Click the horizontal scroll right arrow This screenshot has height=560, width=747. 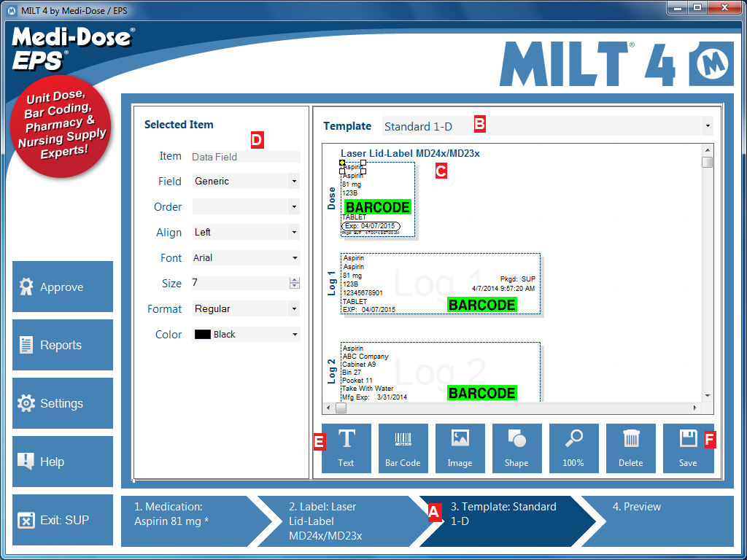pyautogui.click(x=695, y=408)
